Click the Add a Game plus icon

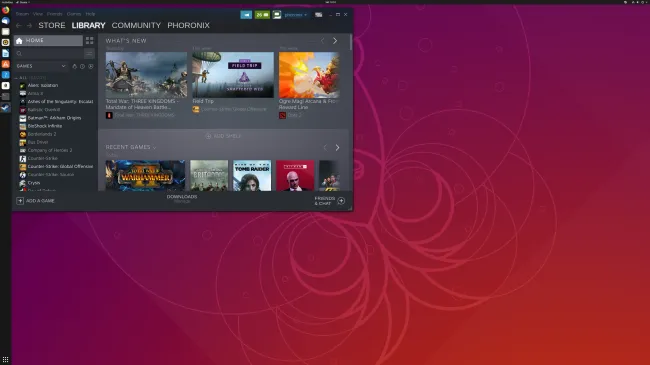click(x=20, y=201)
